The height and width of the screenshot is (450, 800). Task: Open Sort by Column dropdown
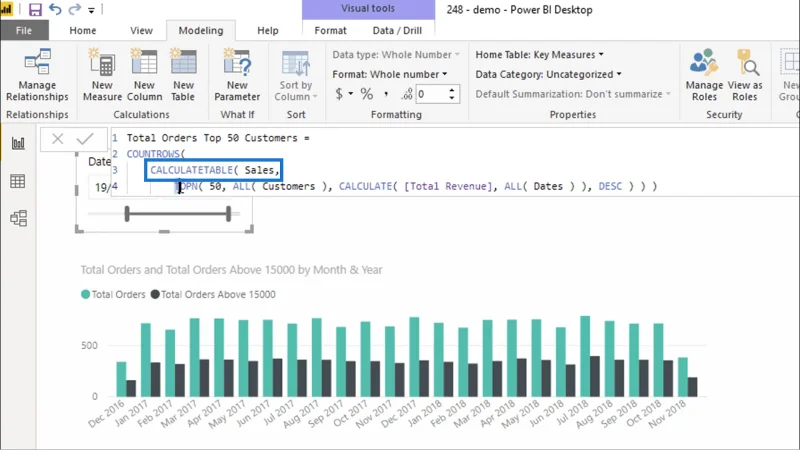(295, 76)
